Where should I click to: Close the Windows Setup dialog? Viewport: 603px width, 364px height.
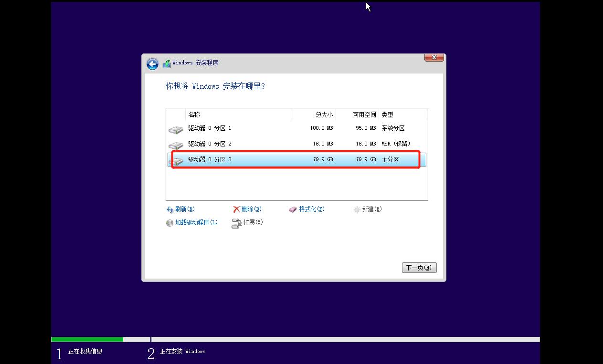tap(434, 57)
